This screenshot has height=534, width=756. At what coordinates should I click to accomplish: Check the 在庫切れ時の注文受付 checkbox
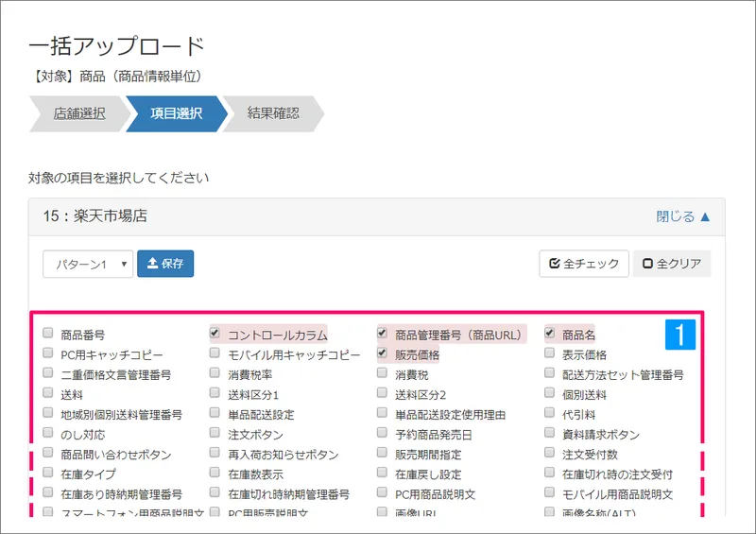pyautogui.click(x=549, y=472)
